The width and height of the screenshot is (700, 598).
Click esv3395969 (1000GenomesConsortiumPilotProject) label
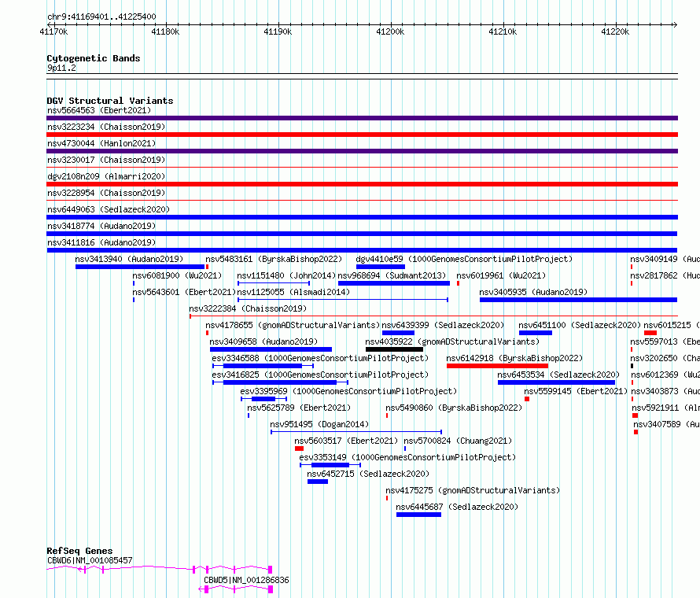point(348,391)
